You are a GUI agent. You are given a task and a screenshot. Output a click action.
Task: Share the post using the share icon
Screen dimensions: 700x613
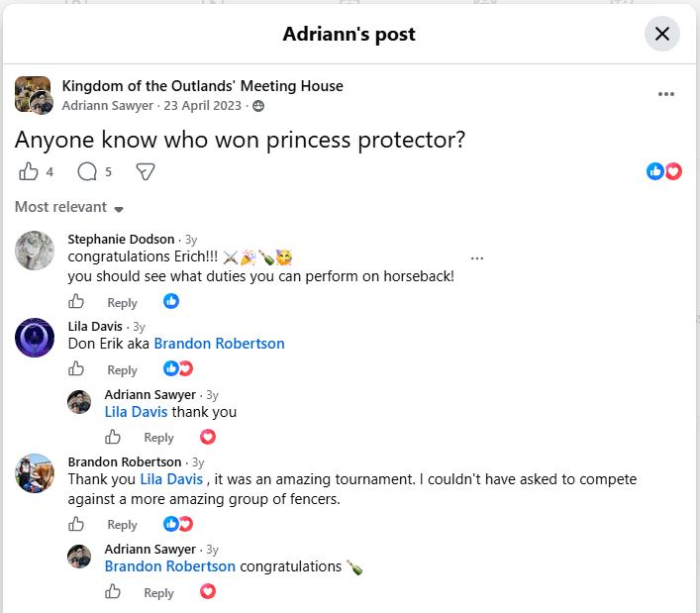[x=146, y=172]
